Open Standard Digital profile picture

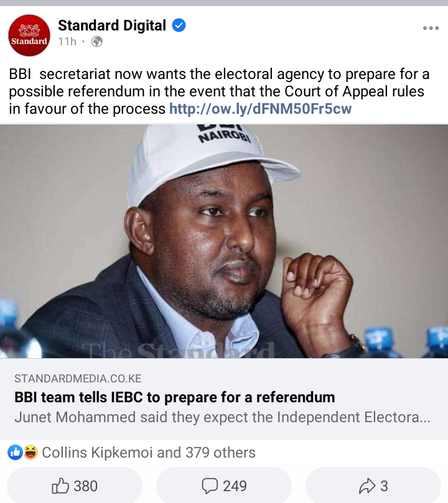(29, 35)
